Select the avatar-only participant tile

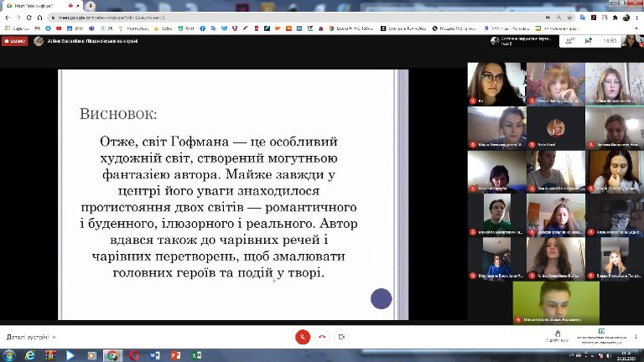coord(556,128)
